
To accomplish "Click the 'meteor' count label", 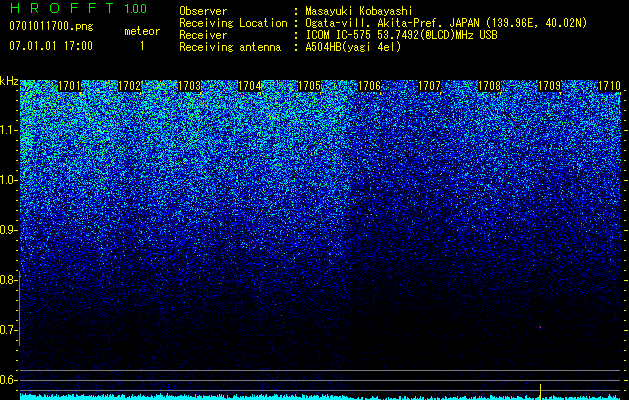I will (142, 31).
